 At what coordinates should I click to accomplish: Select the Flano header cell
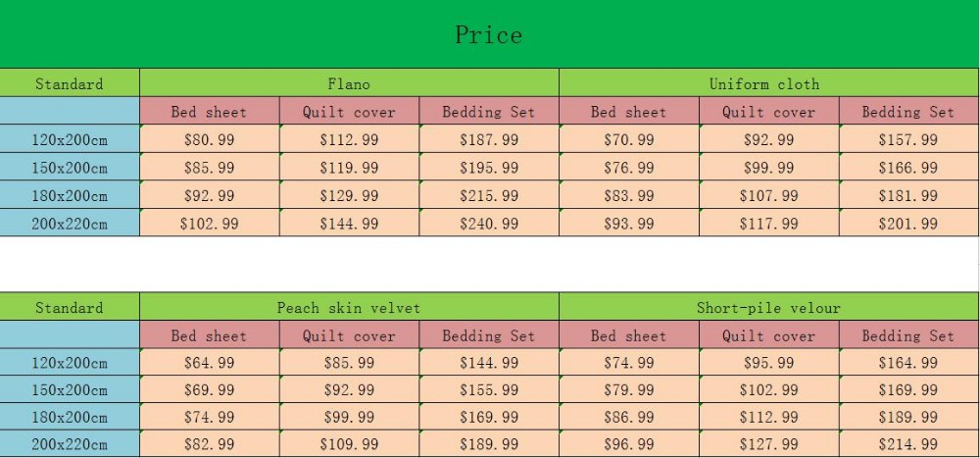tap(349, 83)
